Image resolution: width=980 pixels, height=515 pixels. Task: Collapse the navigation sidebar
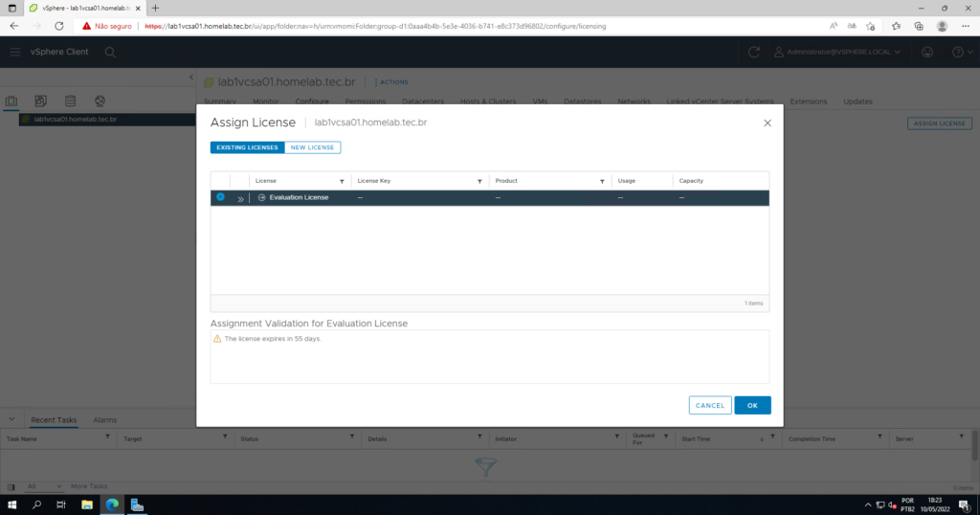pos(191,78)
